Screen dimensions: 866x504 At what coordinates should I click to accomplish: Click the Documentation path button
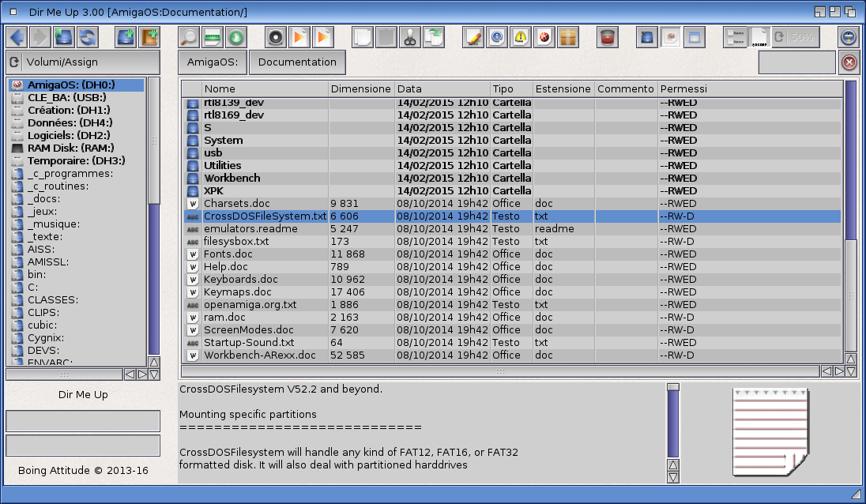[x=297, y=62]
